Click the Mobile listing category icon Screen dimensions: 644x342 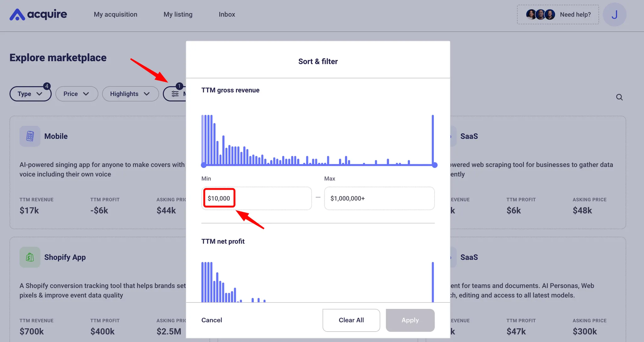coord(30,136)
